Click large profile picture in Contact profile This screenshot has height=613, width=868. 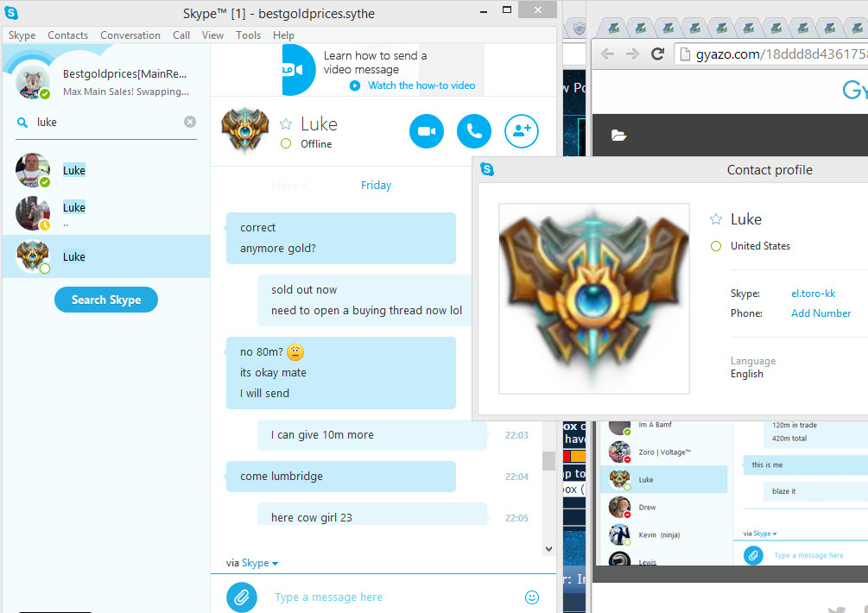tap(594, 299)
